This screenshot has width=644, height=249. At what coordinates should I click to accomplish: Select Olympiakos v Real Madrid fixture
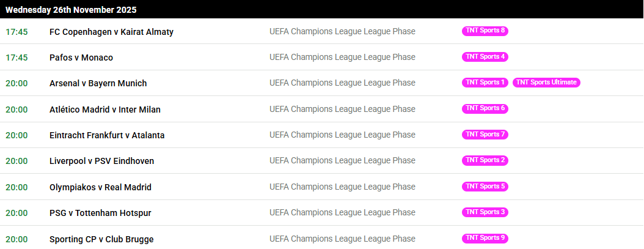click(100, 187)
